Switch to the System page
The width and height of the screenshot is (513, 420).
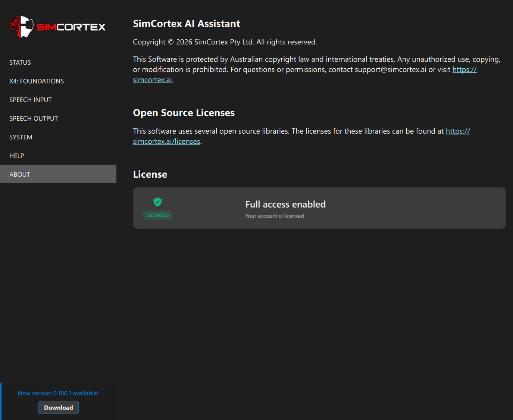pos(58,137)
